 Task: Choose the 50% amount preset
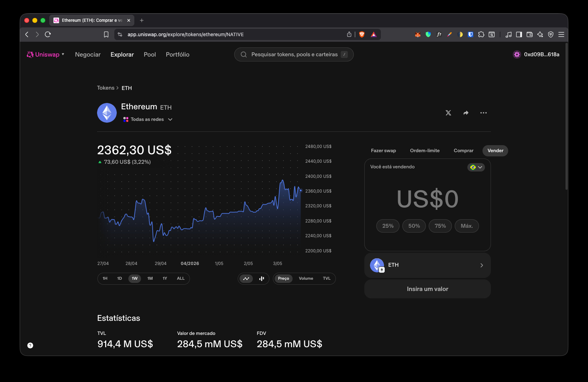[x=414, y=226]
